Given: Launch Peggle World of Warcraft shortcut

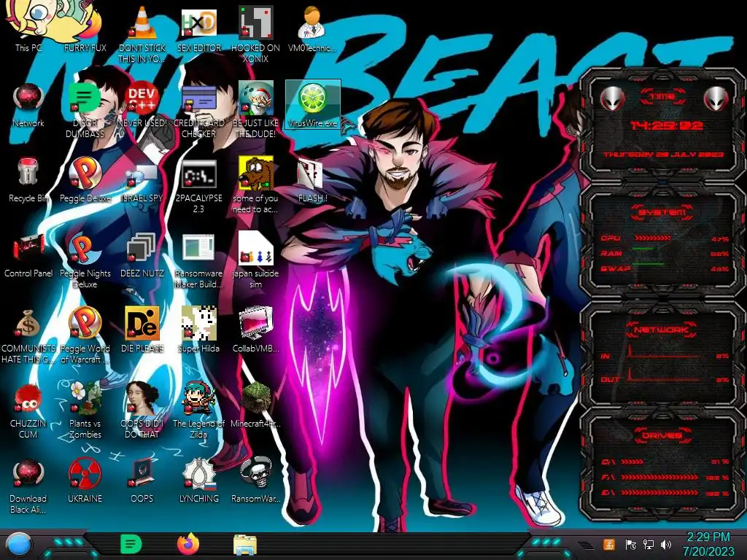Looking at the screenshot, I should [x=85, y=335].
